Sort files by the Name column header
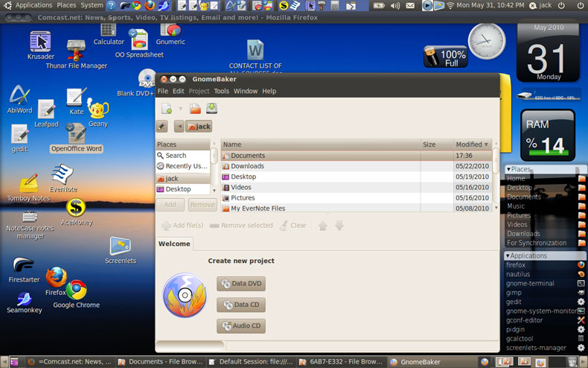Viewport: 588px width, 368px height. pyautogui.click(x=321, y=145)
